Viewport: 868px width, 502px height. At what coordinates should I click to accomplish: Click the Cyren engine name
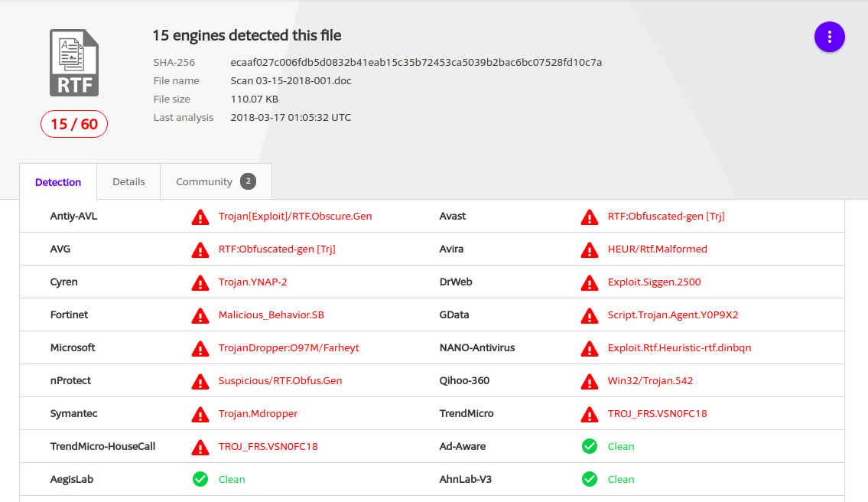pyautogui.click(x=63, y=282)
